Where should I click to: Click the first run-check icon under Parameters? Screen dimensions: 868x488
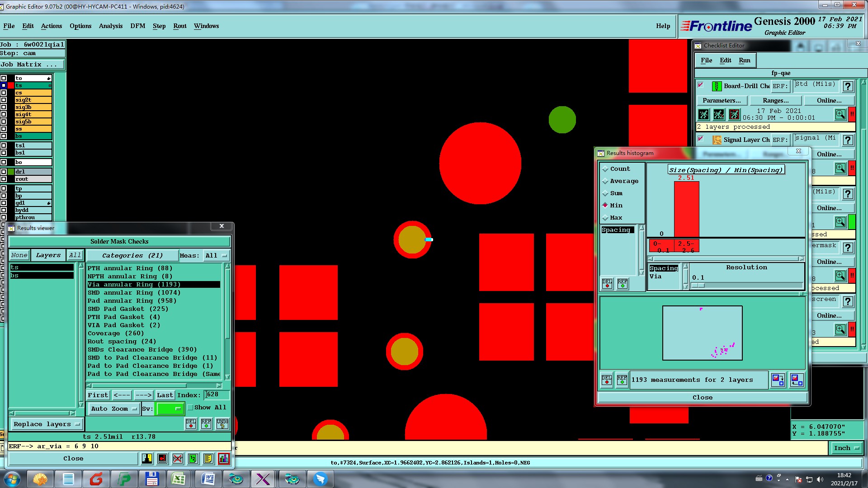point(703,114)
